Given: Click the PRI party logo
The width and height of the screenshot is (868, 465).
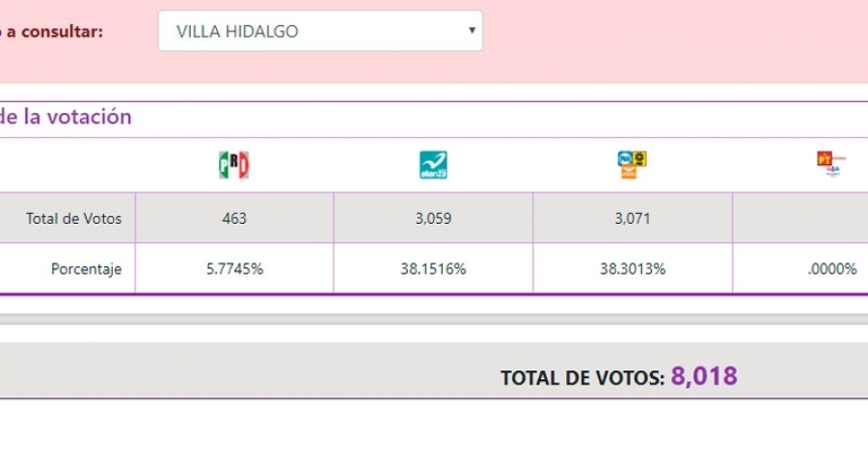Looking at the screenshot, I should click(233, 165).
